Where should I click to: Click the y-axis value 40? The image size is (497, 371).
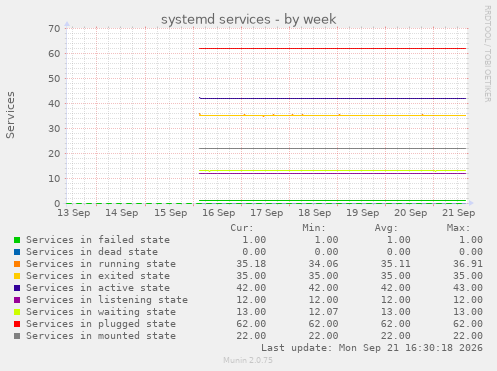point(54,104)
